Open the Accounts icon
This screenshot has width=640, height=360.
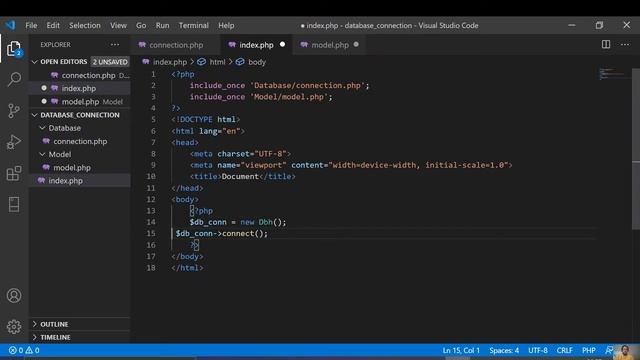[x=14, y=296]
